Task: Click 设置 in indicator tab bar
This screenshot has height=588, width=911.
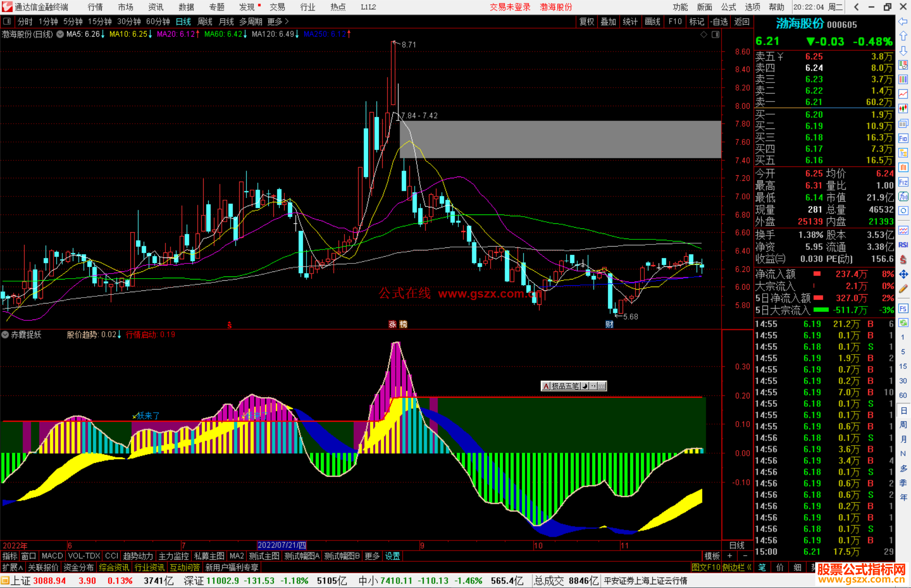Action: coord(392,556)
